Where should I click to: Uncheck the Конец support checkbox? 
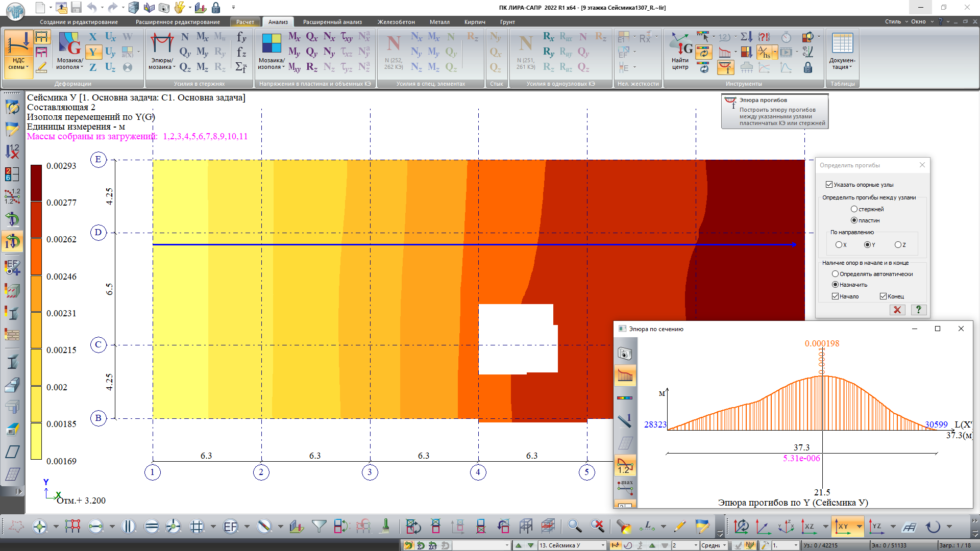click(883, 296)
